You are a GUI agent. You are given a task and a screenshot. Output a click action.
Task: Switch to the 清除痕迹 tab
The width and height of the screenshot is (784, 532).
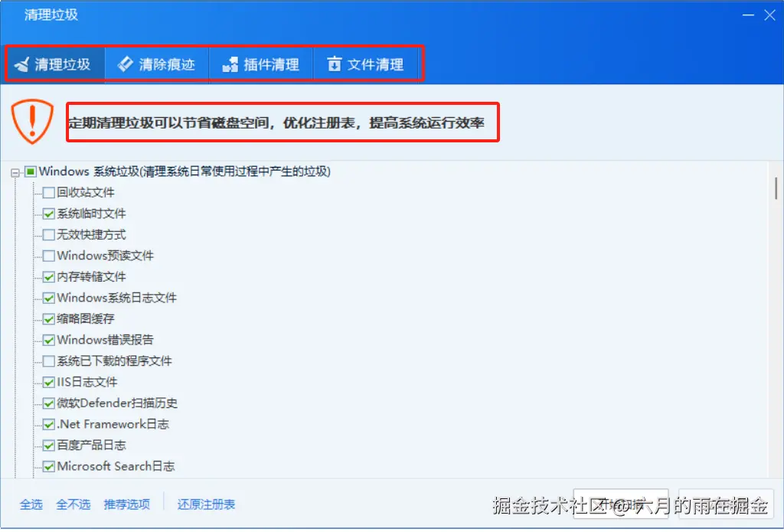(x=156, y=64)
